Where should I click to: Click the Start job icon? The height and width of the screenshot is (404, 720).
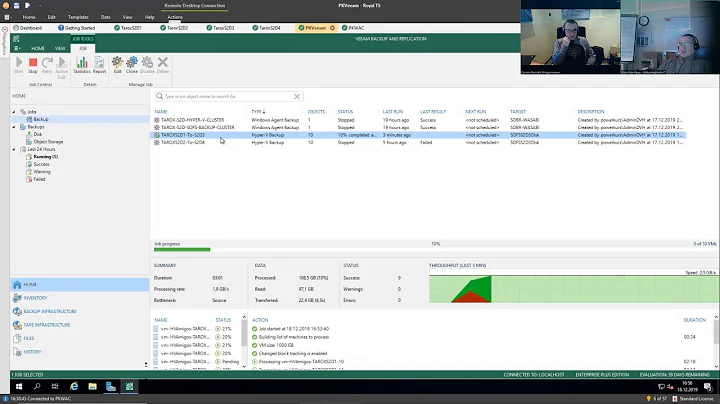coord(19,65)
